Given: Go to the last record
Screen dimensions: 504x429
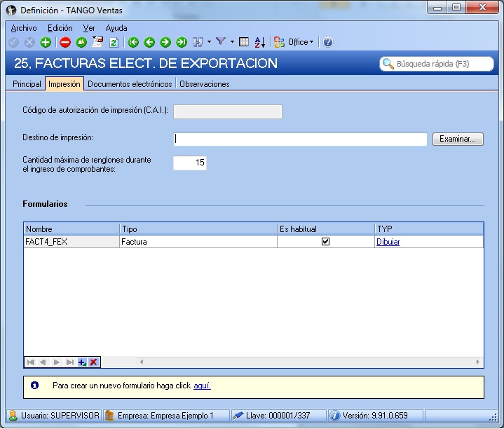Looking at the screenshot, I should coord(182,42).
